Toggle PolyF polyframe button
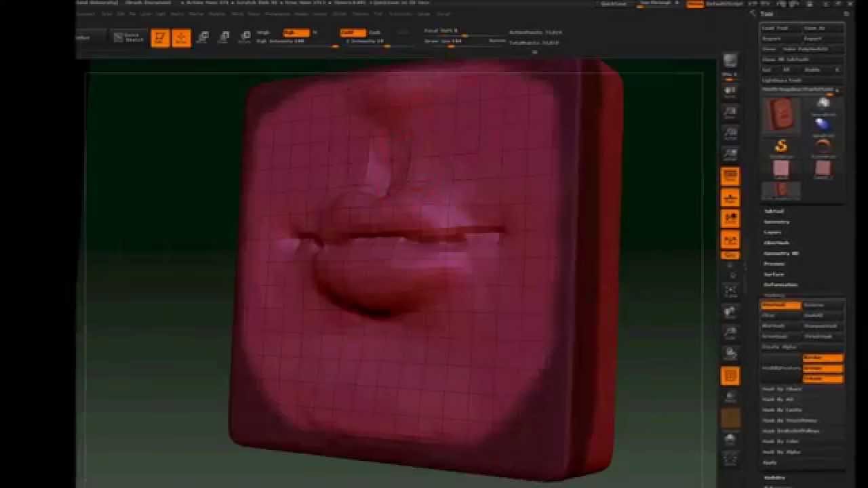Screen dimensions: 868x488 pos(730,376)
